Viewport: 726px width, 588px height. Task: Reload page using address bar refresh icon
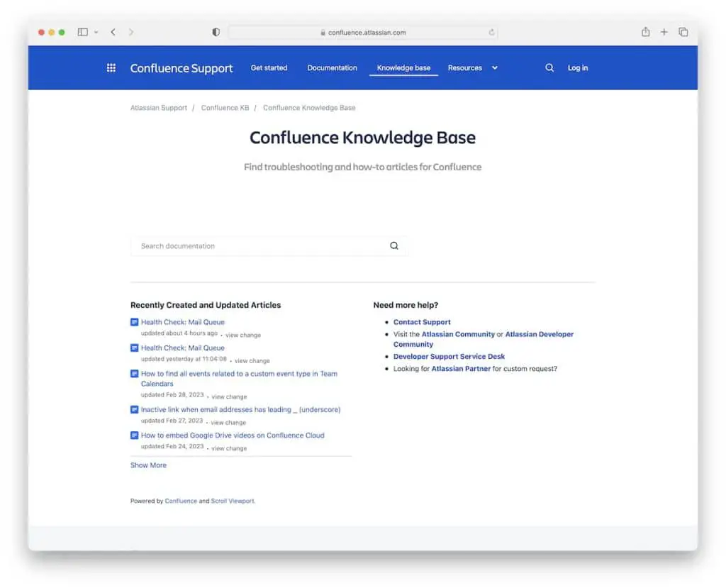491,32
